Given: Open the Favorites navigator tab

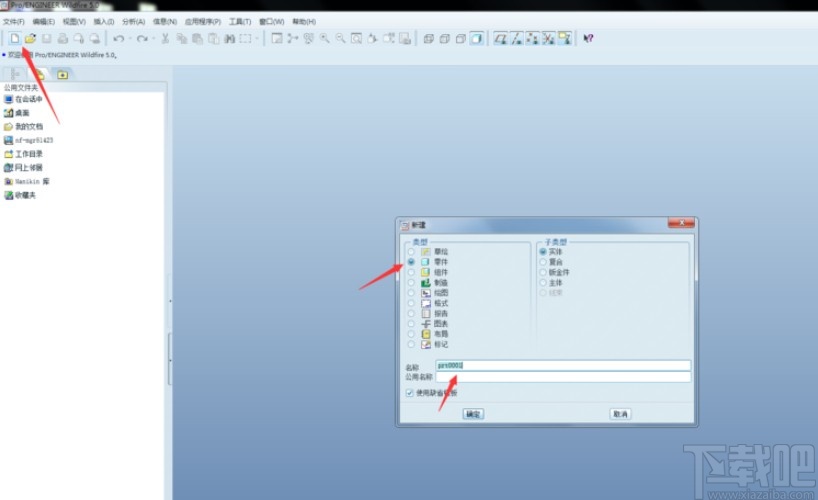Looking at the screenshot, I should coord(63,75).
